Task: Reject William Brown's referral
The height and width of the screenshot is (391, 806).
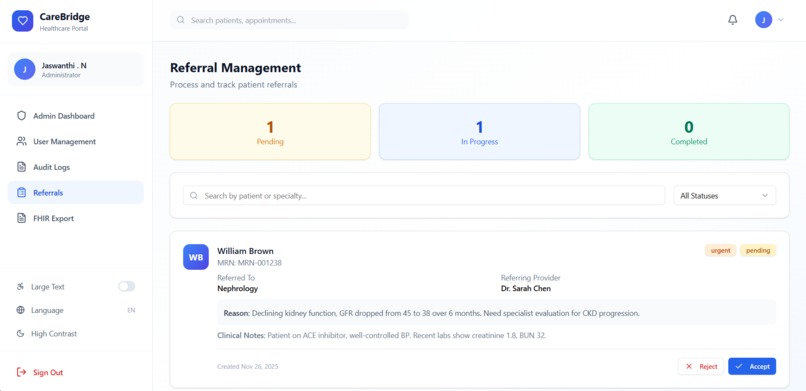Action: point(701,366)
